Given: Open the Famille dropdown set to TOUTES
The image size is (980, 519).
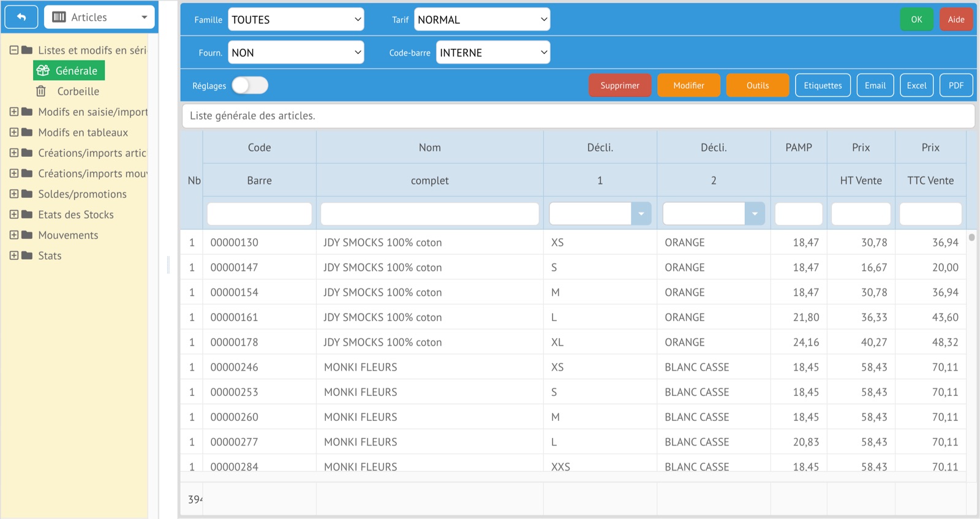Looking at the screenshot, I should click(296, 20).
